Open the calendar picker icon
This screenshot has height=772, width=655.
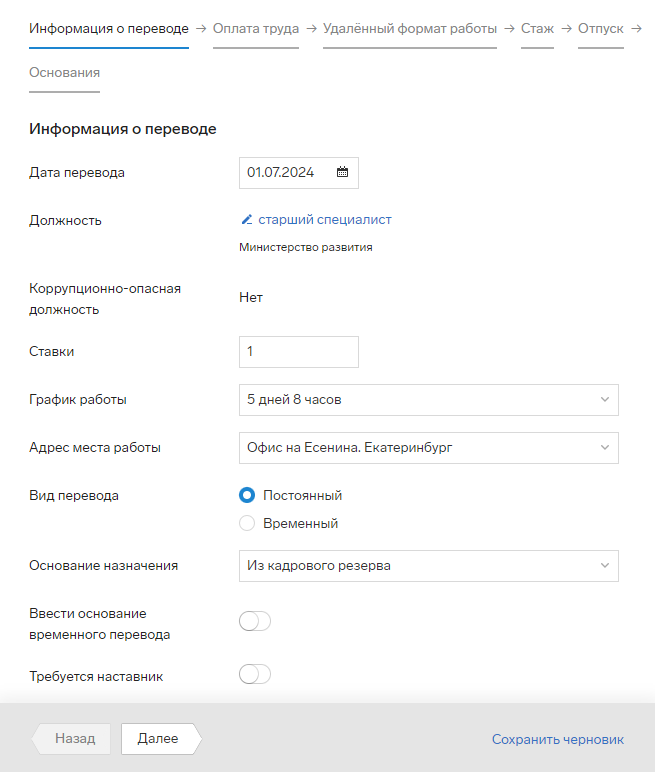tap(342, 173)
